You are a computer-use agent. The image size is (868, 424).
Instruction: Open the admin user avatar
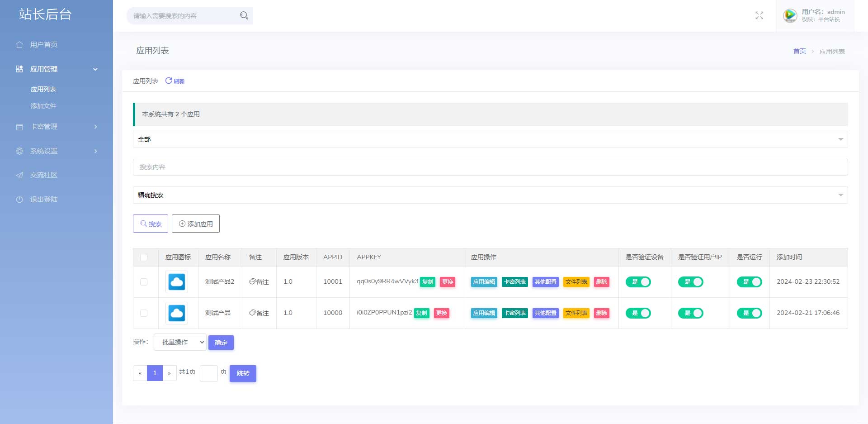click(790, 15)
